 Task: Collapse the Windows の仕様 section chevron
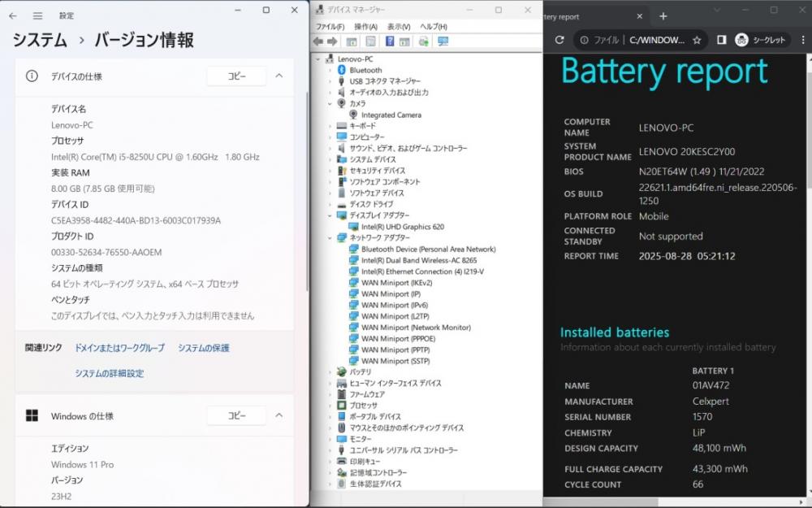279,415
